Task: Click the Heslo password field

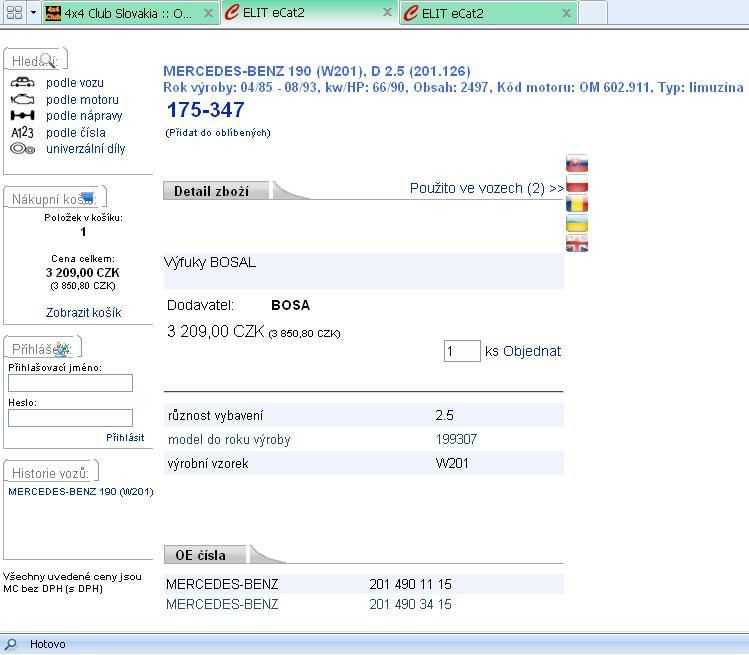Action: point(70,418)
